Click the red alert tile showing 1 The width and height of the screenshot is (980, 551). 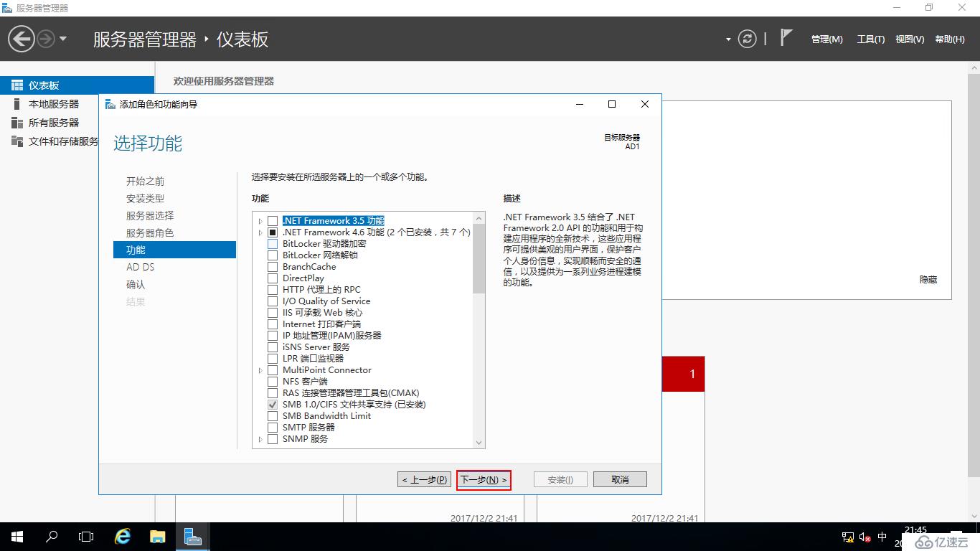pyautogui.click(x=683, y=374)
